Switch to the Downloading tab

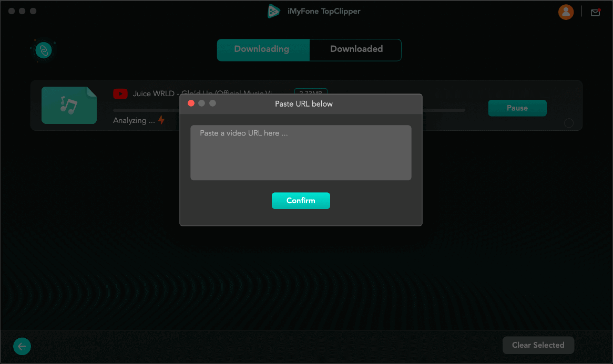coord(263,49)
